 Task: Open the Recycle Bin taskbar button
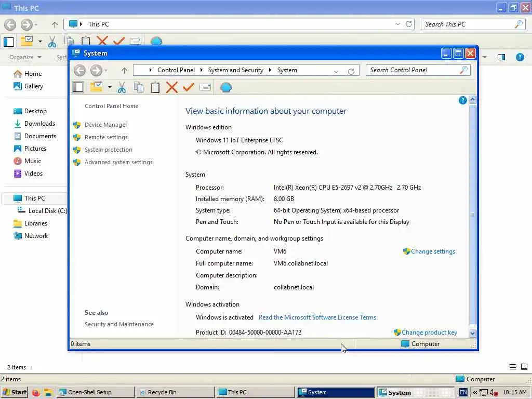coord(176,392)
